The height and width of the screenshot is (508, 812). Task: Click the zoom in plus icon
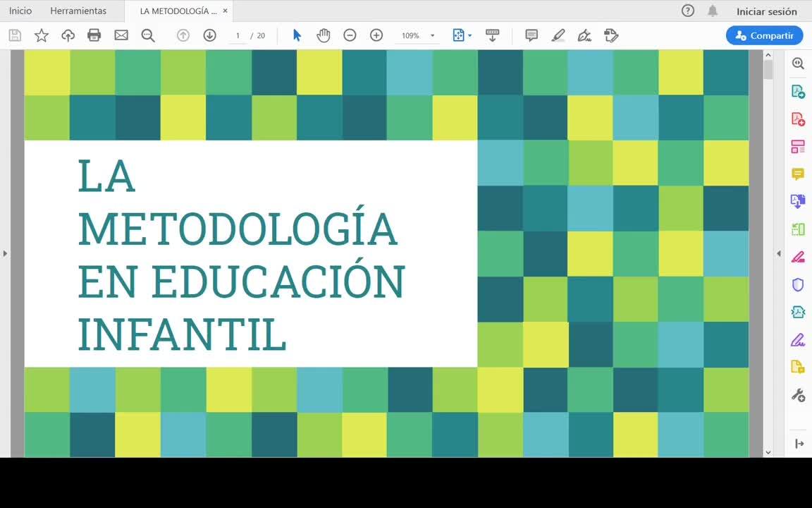click(x=376, y=35)
